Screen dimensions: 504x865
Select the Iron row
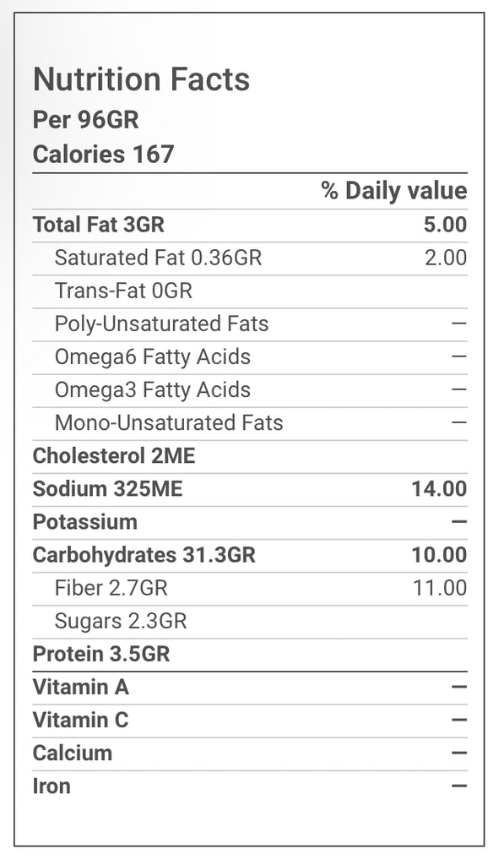click(x=250, y=786)
